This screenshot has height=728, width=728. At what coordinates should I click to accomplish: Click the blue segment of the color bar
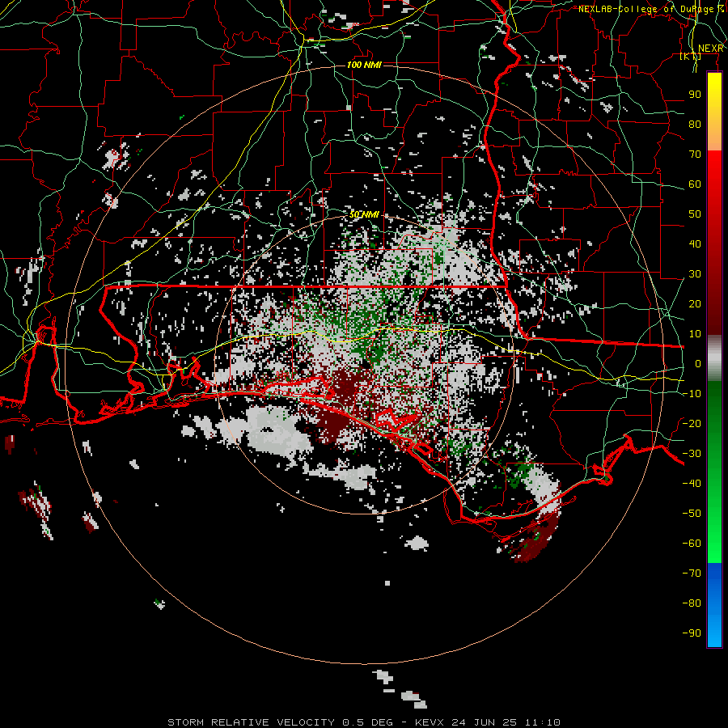[714, 605]
